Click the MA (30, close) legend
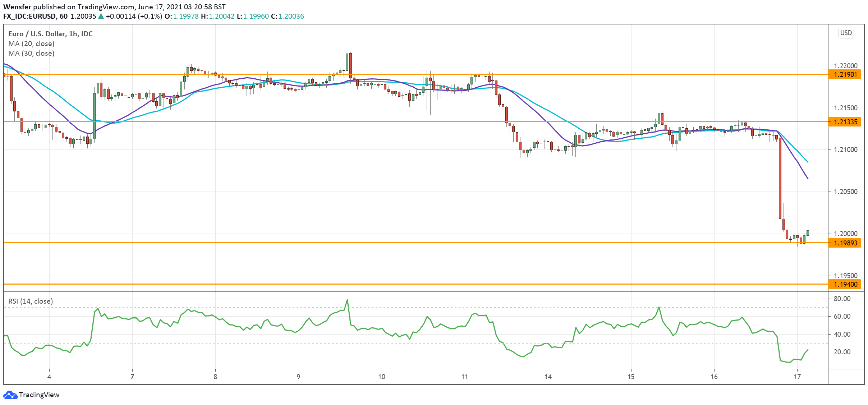 (x=31, y=53)
